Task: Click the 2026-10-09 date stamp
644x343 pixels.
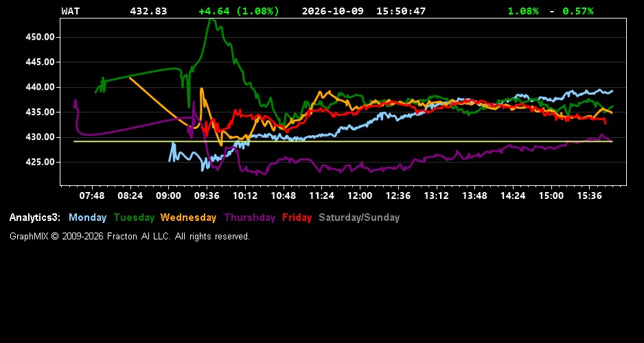Action: point(333,12)
